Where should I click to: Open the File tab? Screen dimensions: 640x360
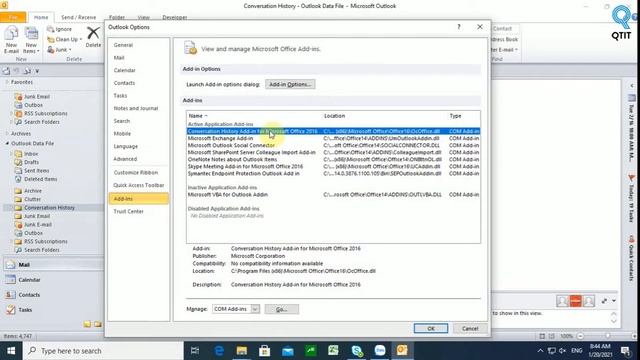13,17
